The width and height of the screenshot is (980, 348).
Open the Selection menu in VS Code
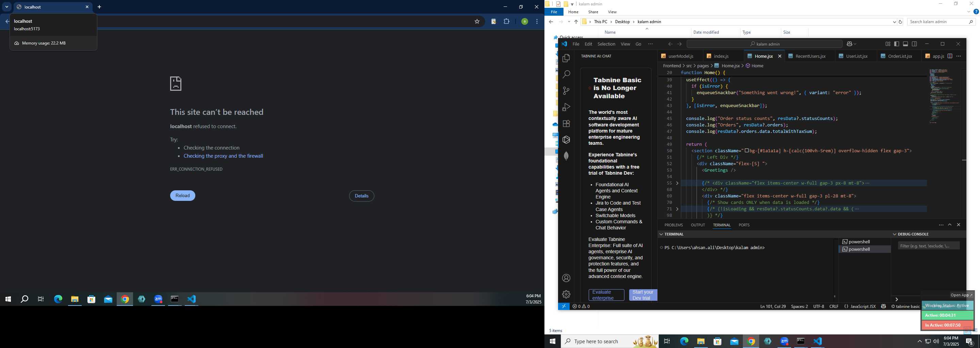click(606, 44)
